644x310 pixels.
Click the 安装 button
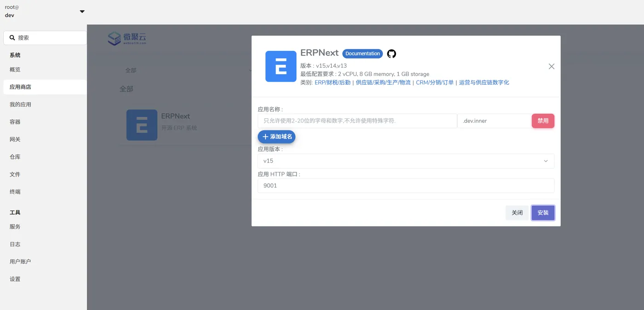(543, 213)
